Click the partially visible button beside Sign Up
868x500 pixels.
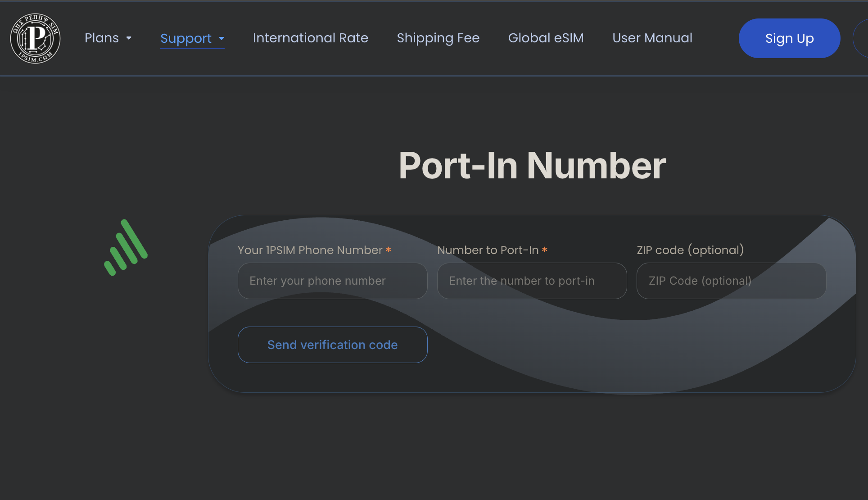[860, 38]
